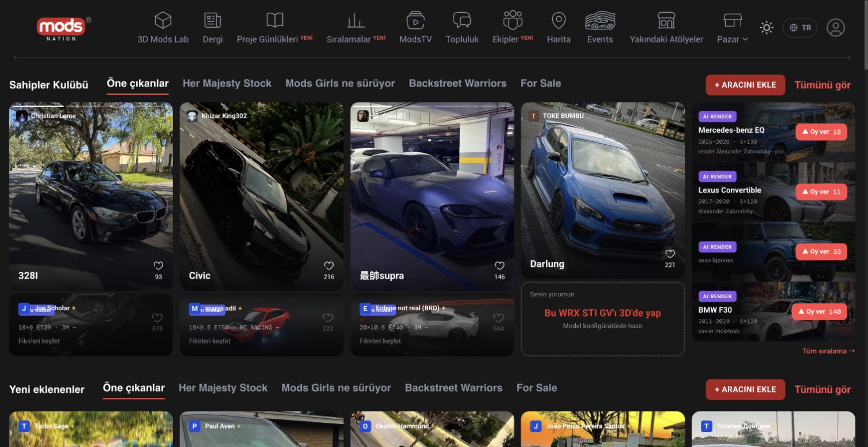Click Tüm sıralama link

pos(828,351)
